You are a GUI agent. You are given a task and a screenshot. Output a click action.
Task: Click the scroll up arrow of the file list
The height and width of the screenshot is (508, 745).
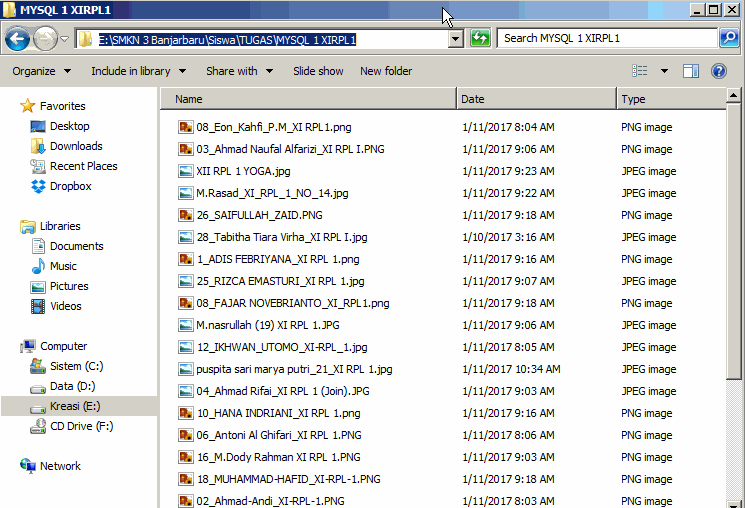click(x=734, y=96)
